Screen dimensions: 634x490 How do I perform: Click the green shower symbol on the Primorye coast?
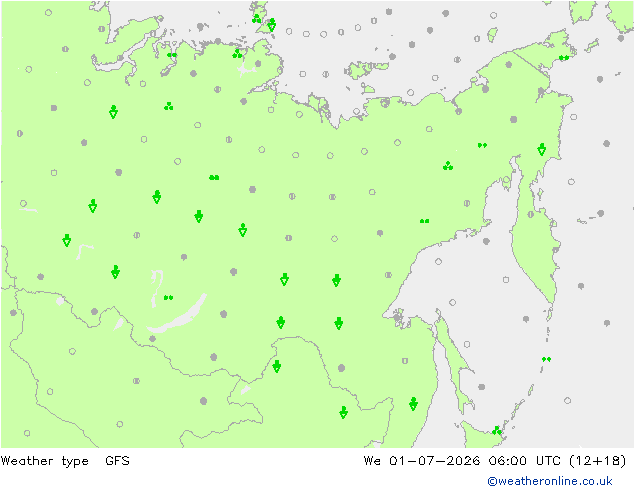click(413, 403)
